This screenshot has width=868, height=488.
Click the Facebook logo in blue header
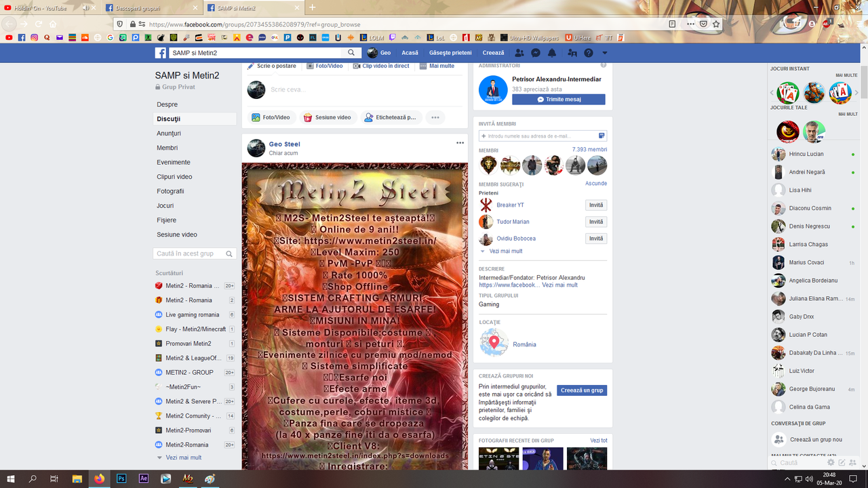161,53
